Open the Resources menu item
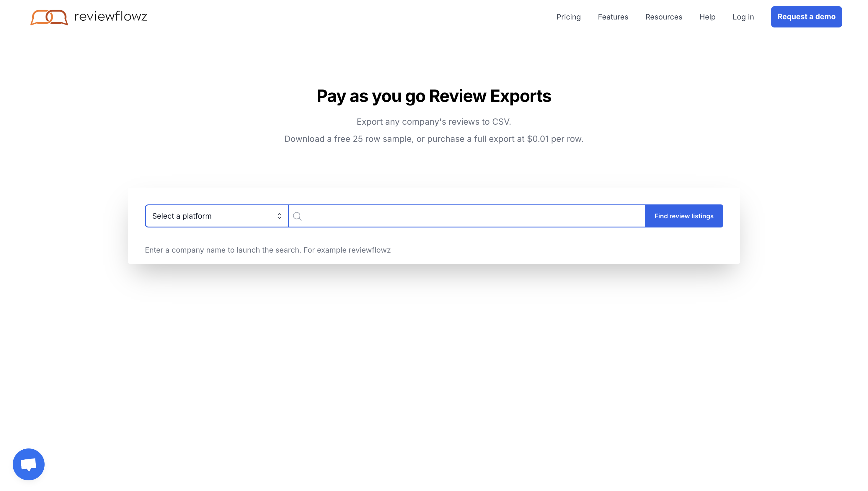 (x=663, y=17)
